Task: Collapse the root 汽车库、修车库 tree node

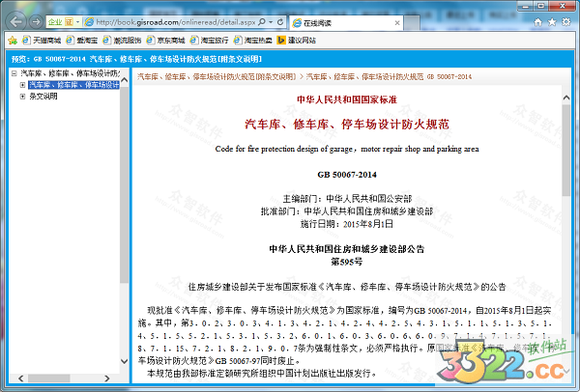Action: [x=14, y=73]
